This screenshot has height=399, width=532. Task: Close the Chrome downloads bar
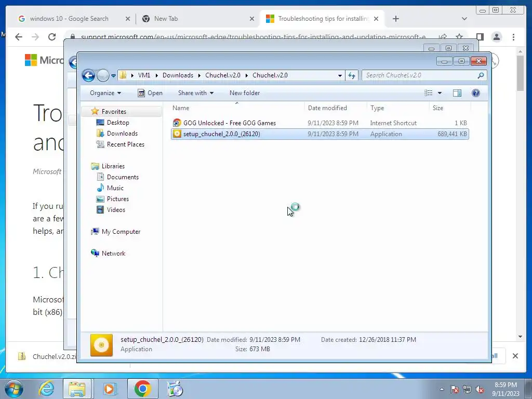(515, 356)
